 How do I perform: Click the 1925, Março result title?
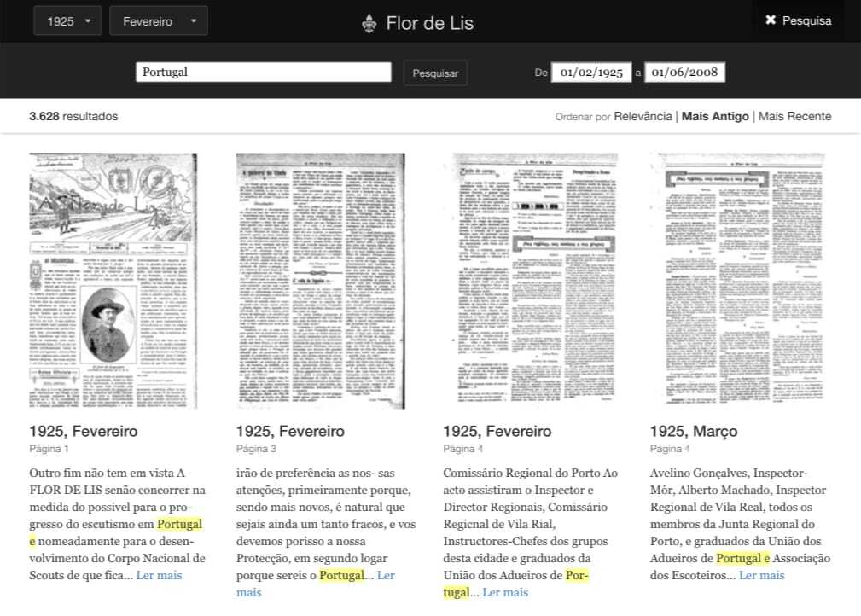click(x=693, y=431)
